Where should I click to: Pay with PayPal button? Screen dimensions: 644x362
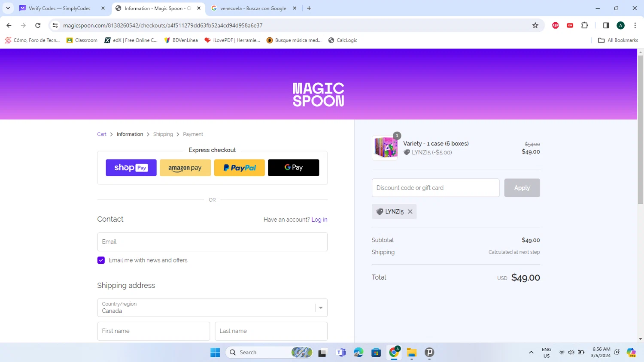tap(240, 168)
